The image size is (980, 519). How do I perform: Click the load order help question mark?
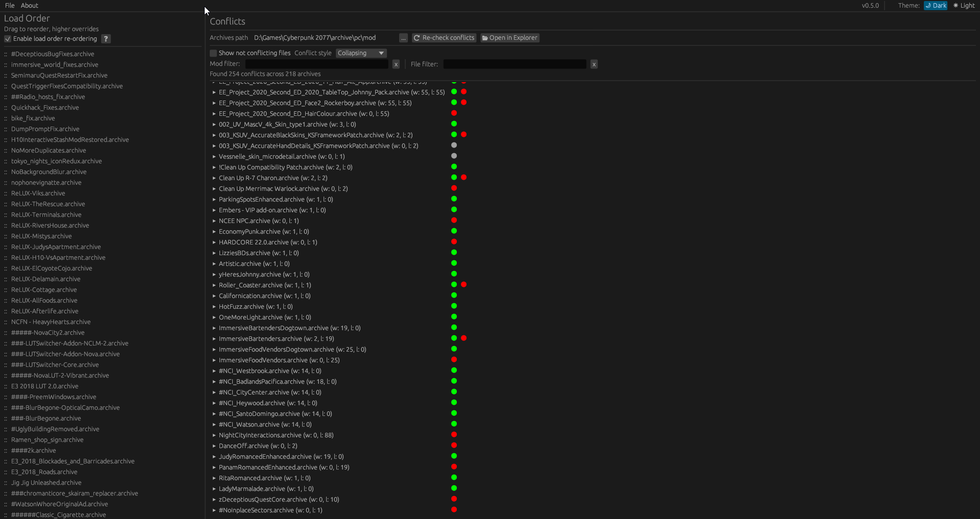[106, 39]
